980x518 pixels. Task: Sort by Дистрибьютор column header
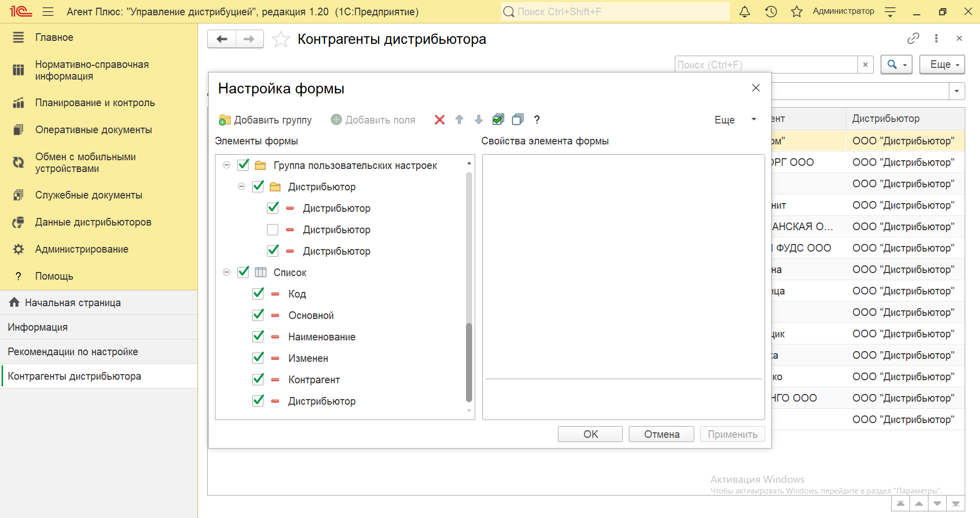[x=905, y=118]
